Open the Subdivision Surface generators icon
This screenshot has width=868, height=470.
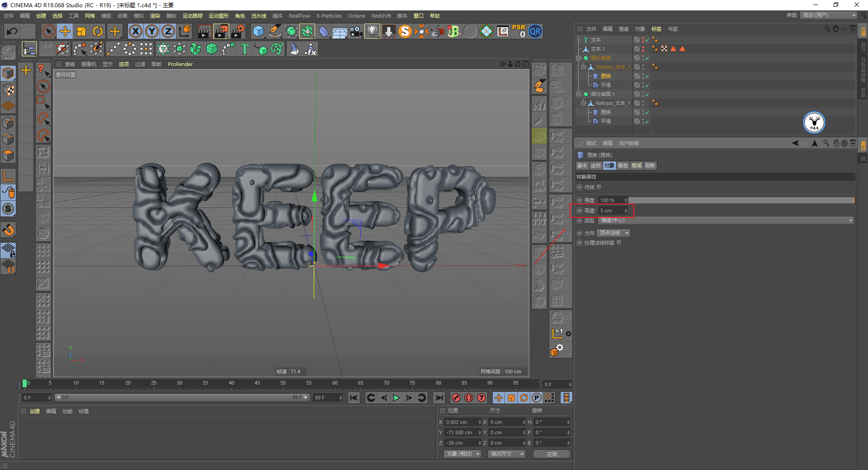(x=291, y=31)
